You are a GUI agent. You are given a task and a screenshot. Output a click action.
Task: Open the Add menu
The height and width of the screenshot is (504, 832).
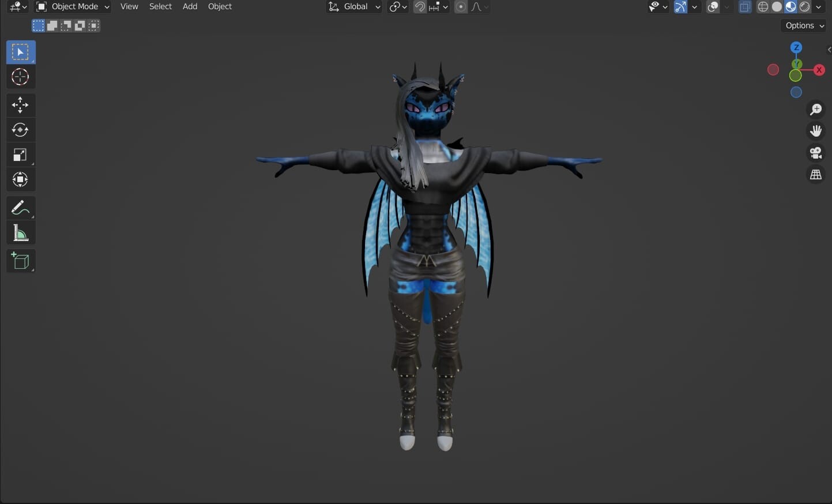190,6
